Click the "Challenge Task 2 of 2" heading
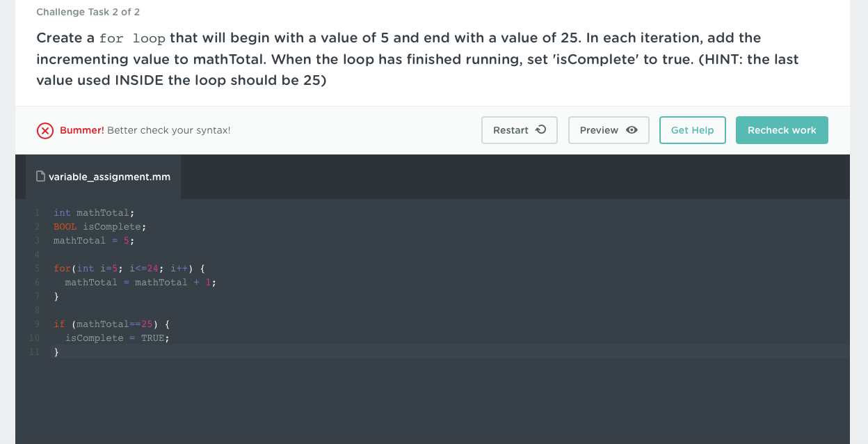The height and width of the screenshot is (444, 868). click(88, 13)
